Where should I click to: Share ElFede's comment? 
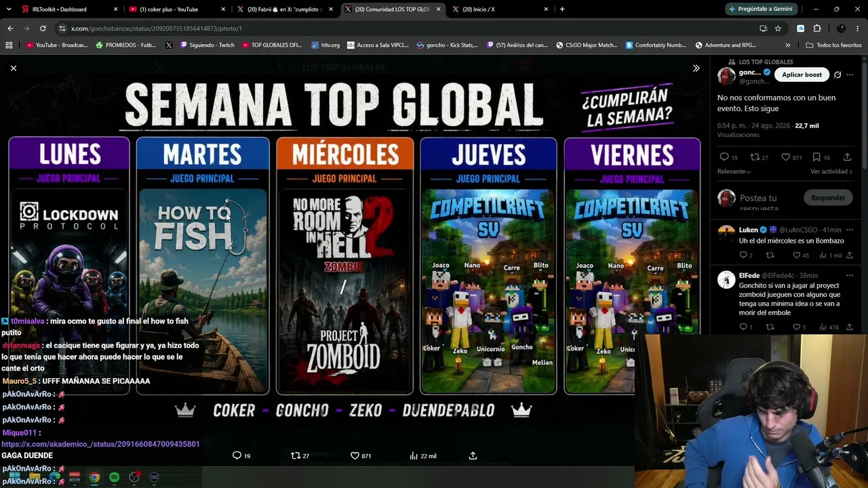(x=850, y=327)
